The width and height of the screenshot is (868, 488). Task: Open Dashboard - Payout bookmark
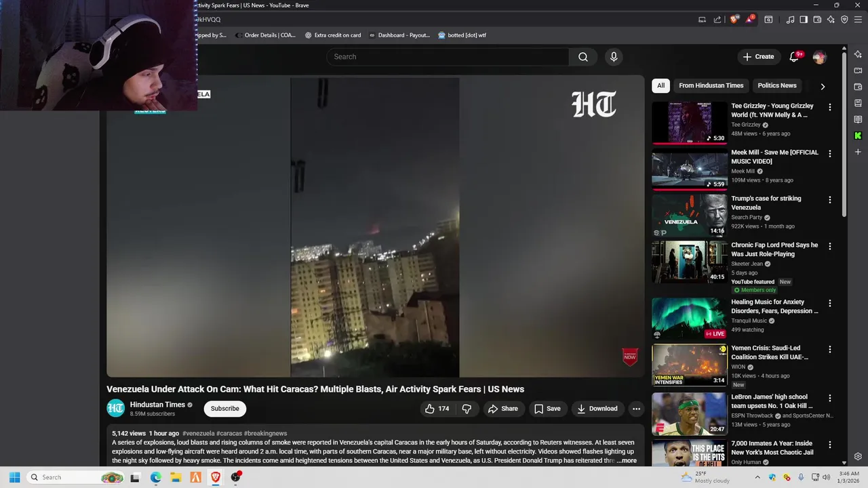399,35
